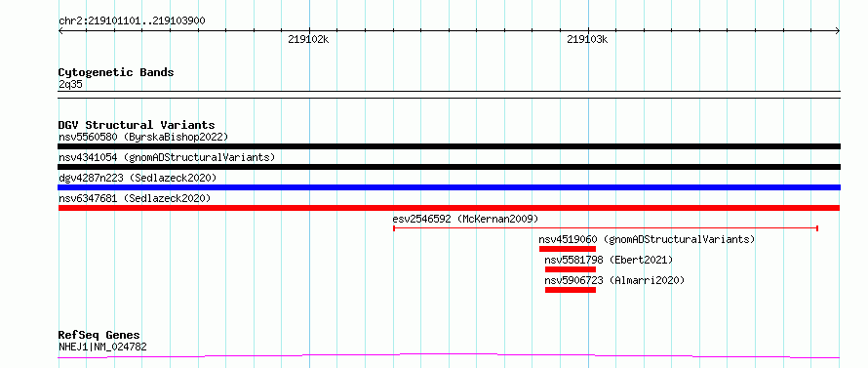This screenshot has height=368, width=868.
Task: Open variant dgv4287n223 (Sedlazeck2020) label
Action: pos(138,178)
